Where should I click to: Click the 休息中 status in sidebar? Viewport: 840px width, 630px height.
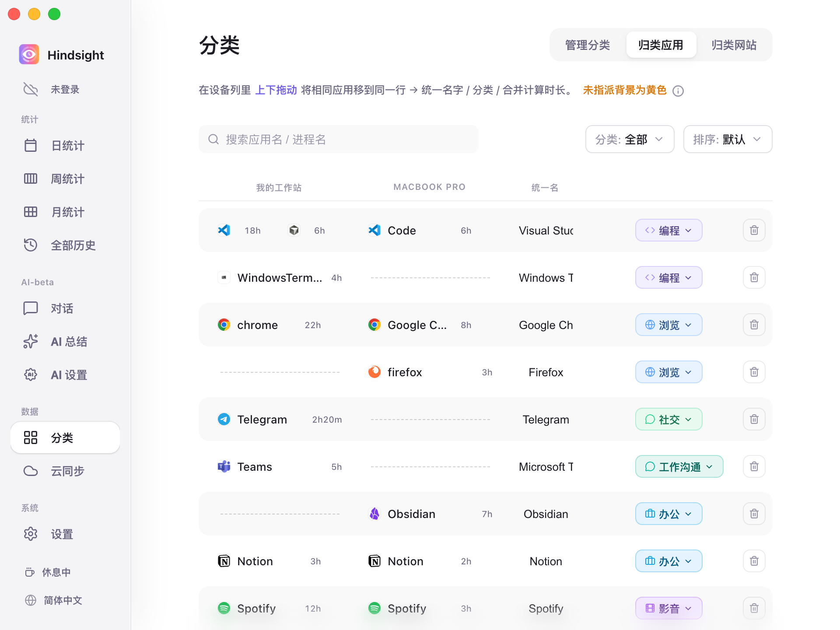(48, 572)
